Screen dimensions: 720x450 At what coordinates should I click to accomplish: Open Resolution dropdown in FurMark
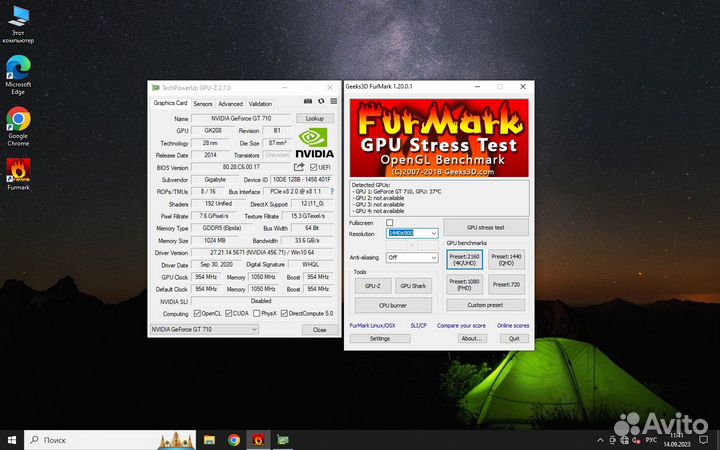click(x=412, y=233)
